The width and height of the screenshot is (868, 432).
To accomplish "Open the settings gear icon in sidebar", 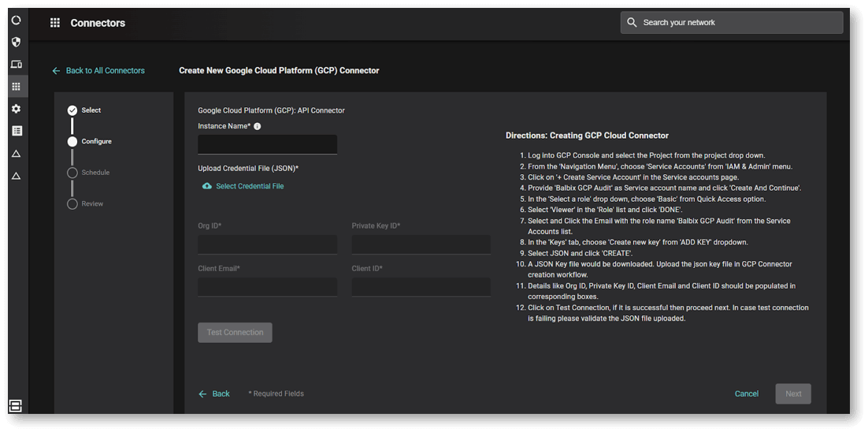I will [16, 109].
